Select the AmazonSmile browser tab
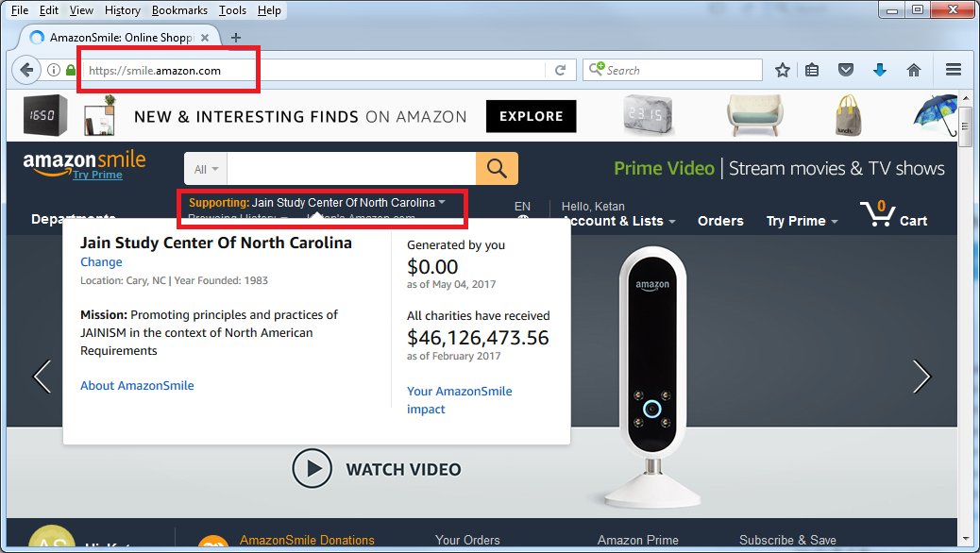 (119, 38)
